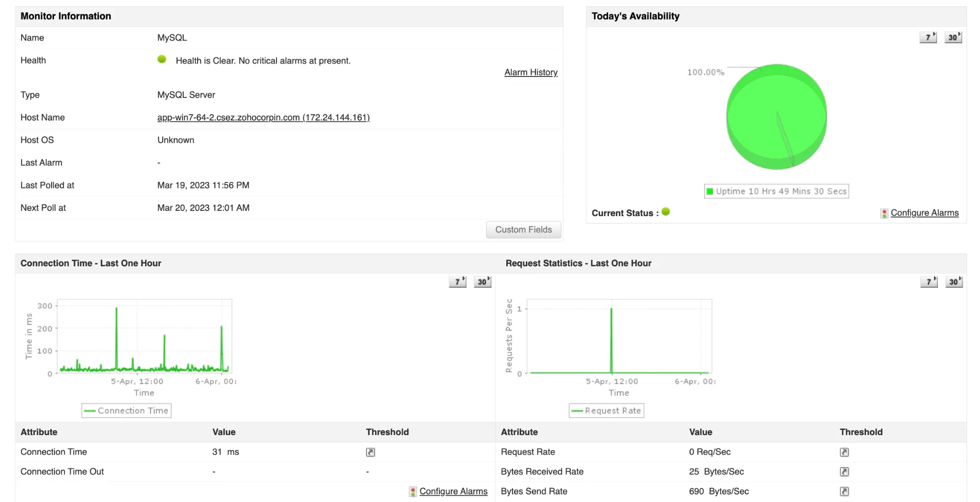Toggle Connection Time series in the chart legend

[x=126, y=410]
